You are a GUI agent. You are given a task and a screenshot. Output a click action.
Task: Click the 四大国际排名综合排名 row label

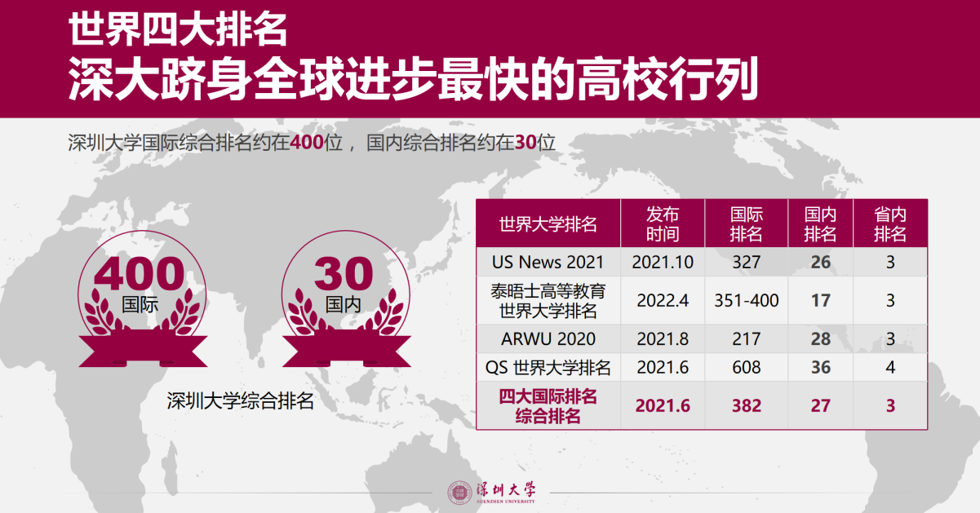click(548, 405)
